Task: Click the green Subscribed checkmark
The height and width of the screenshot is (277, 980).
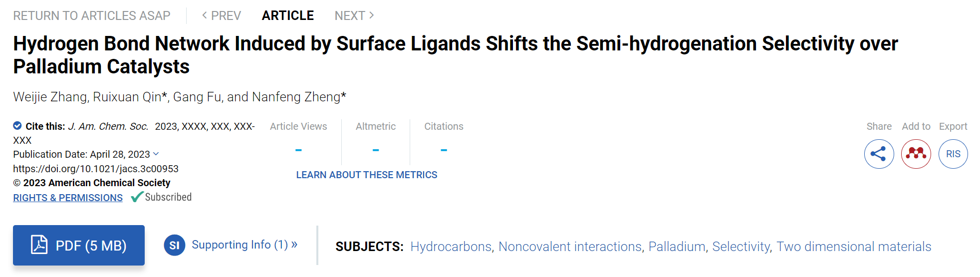Action: click(137, 197)
